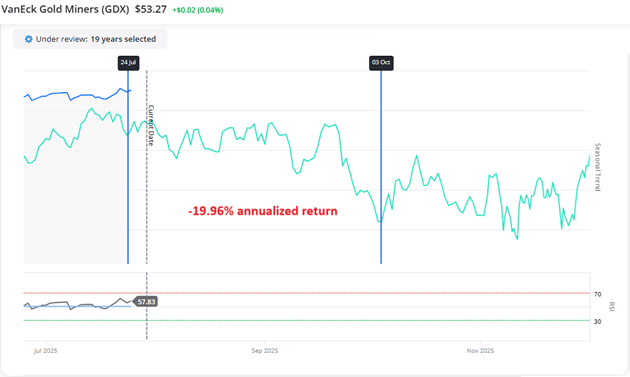630x377 pixels.
Task: Click the RSI value tag 57.83
Action: tap(146, 301)
